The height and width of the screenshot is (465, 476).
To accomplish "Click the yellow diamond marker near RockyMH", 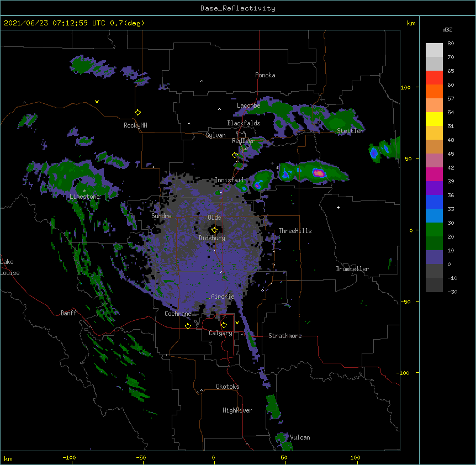I will (x=137, y=112).
